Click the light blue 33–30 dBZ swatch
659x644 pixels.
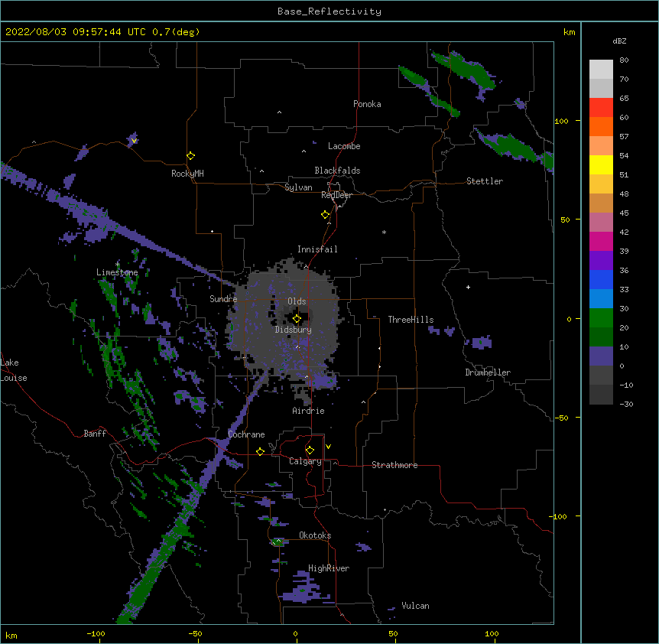coord(601,299)
